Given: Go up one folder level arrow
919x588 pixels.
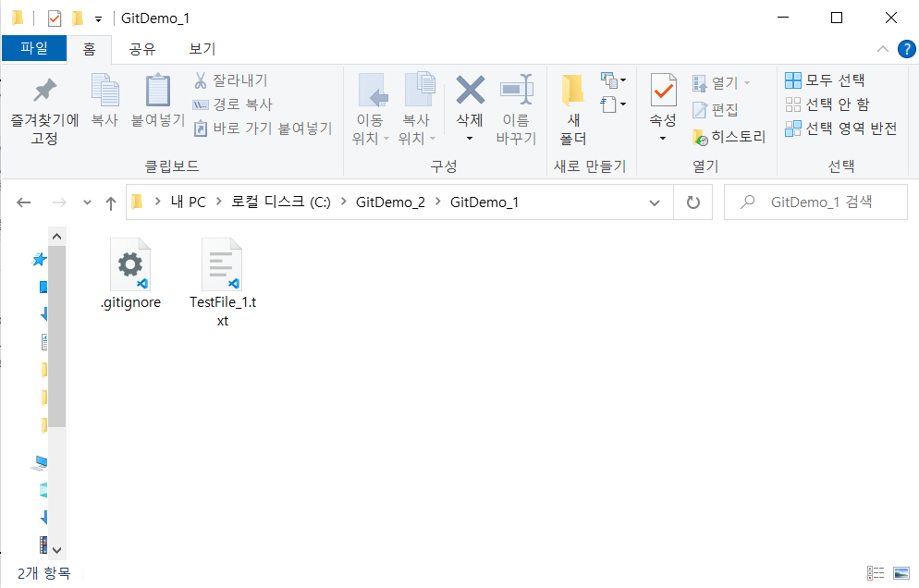Looking at the screenshot, I should point(111,202).
